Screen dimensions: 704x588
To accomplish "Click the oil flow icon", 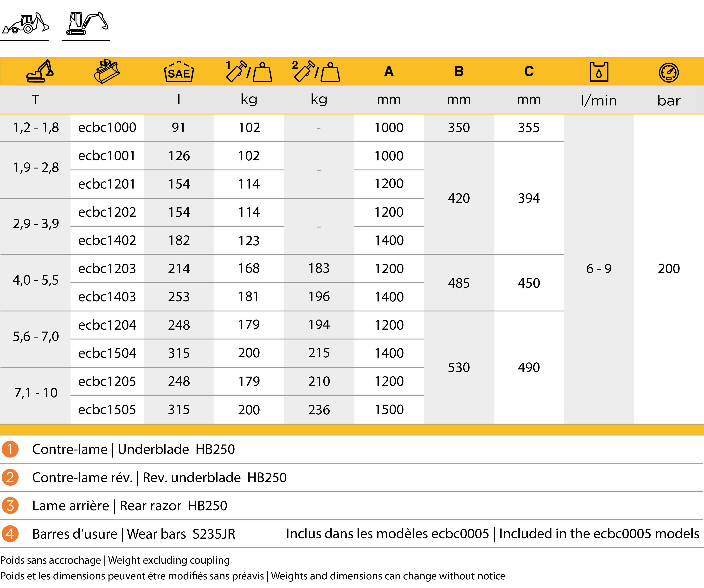I will [x=599, y=72].
